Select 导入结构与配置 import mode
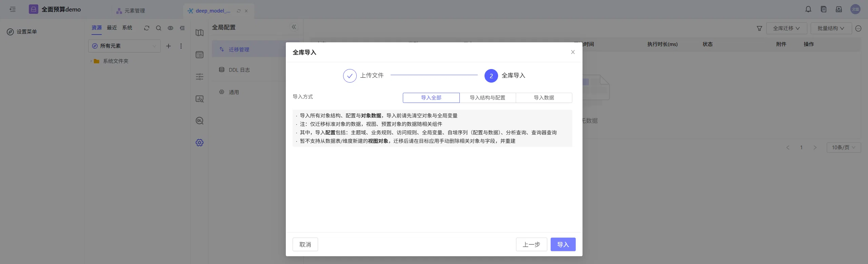Screen dimensions: 868x264 [488, 98]
